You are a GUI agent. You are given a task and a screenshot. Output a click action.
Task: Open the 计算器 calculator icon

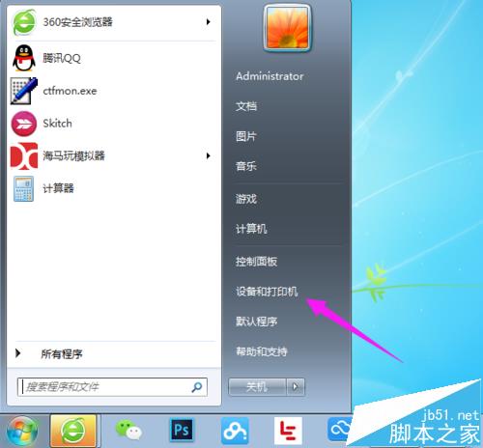click(x=23, y=188)
